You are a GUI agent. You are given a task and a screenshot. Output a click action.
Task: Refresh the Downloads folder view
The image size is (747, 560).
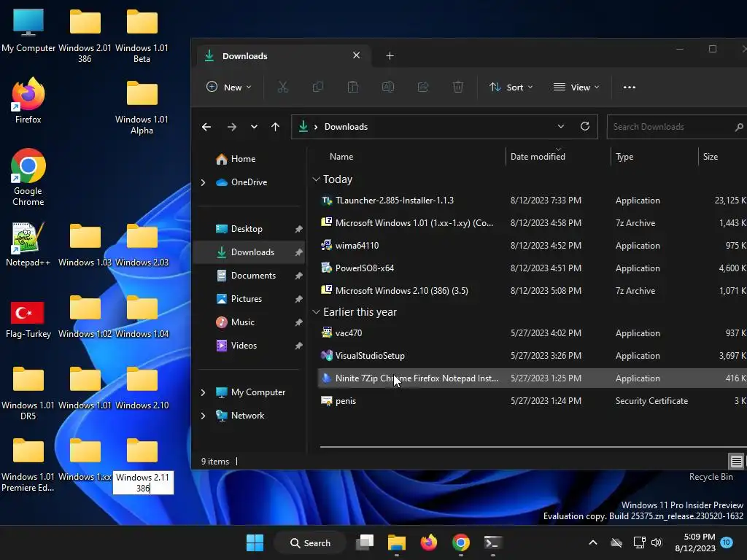585,126
